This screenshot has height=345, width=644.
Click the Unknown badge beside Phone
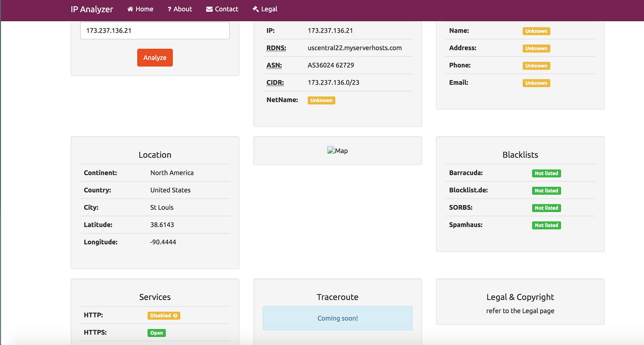(537, 66)
